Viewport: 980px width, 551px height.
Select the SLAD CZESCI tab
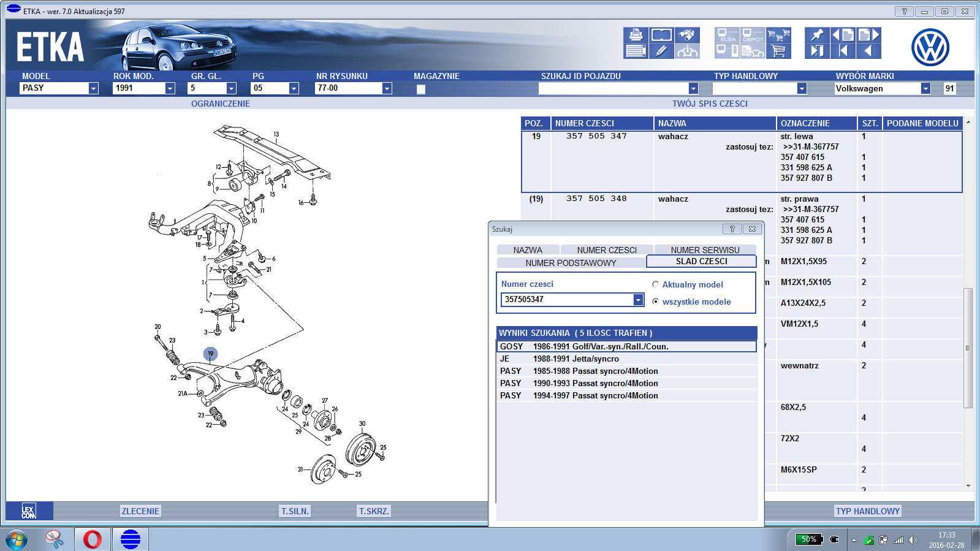pos(701,261)
